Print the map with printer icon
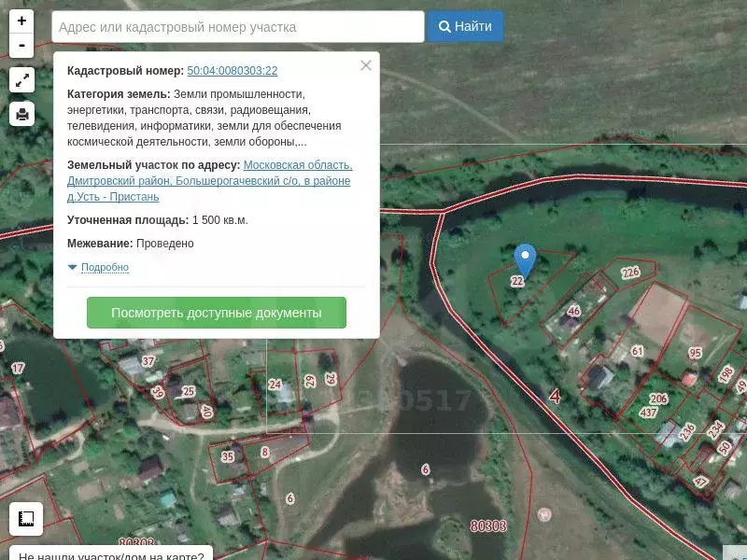Screen dimensions: 747x560 21,114
